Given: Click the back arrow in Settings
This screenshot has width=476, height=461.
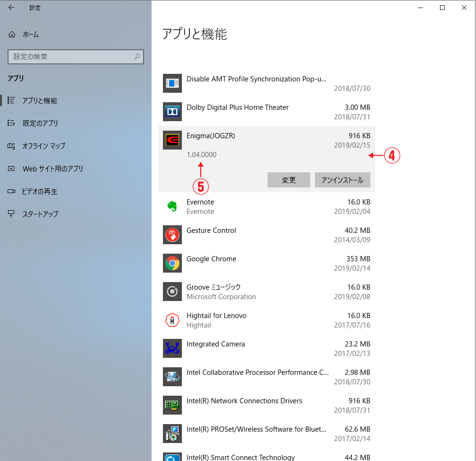Looking at the screenshot, I should 11,8.
